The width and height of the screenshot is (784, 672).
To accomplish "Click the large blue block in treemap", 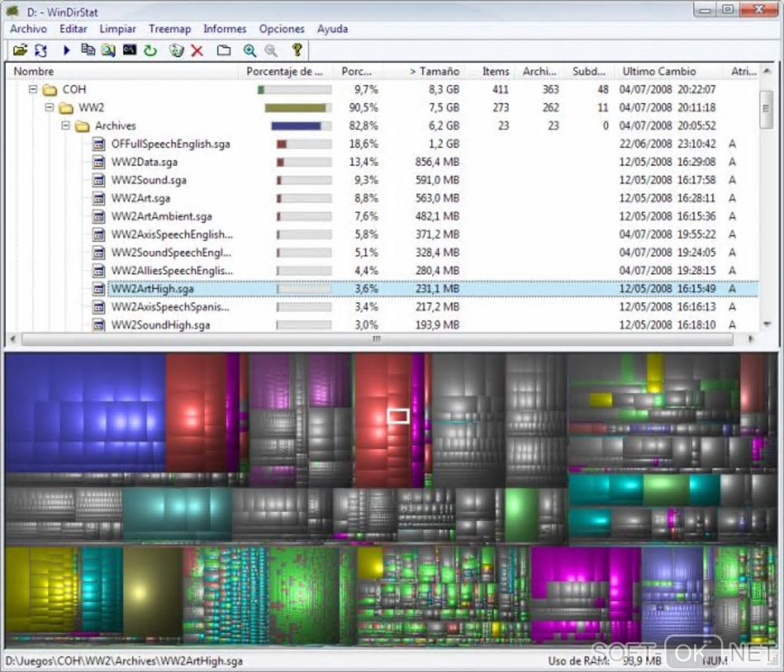I will pos(85,412).
